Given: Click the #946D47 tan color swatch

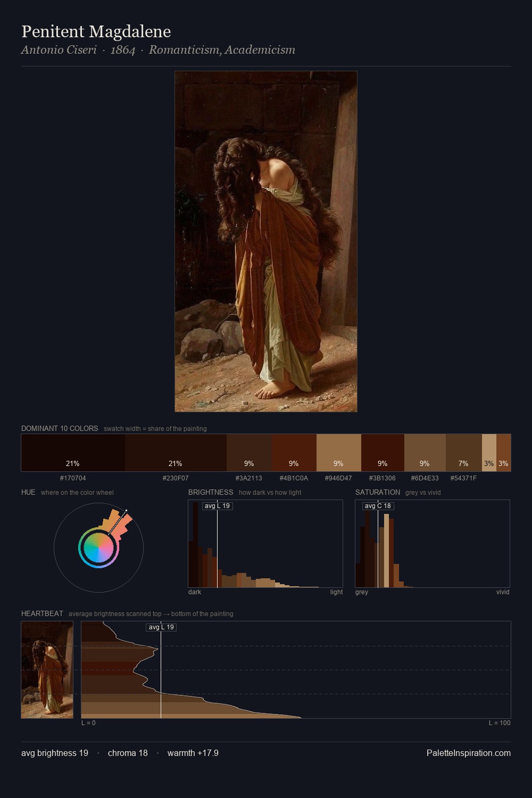Looking at the screenshot, I should [x=338, y=453].
